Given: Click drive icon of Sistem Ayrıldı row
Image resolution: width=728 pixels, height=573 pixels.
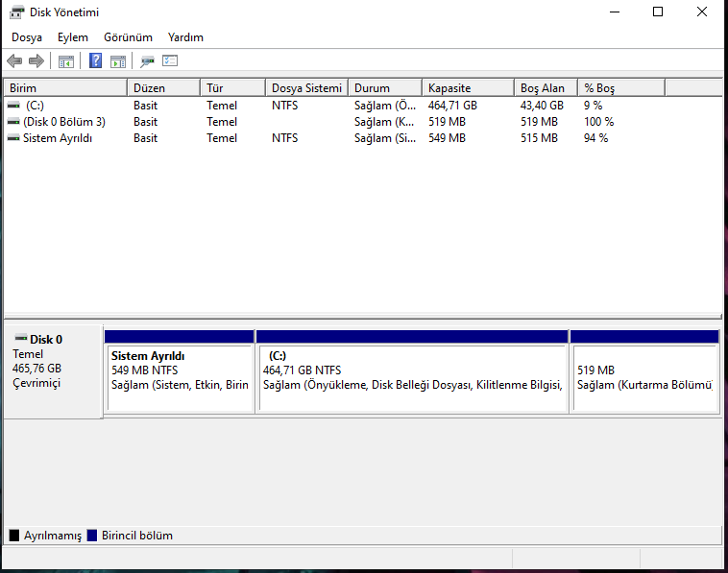Looking at the screenshot, I should point(14,138).
